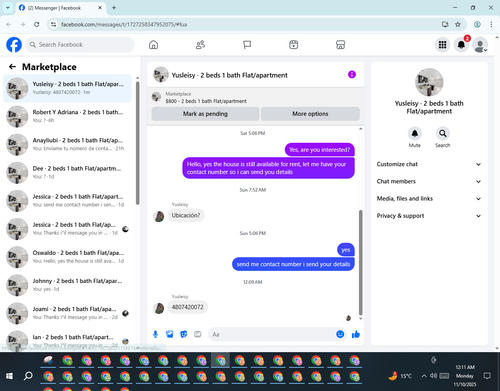Image resolution: width=500 pixels, height=391 pixels.
Task: Expand Media, files and links section
Action: [429, 199]
